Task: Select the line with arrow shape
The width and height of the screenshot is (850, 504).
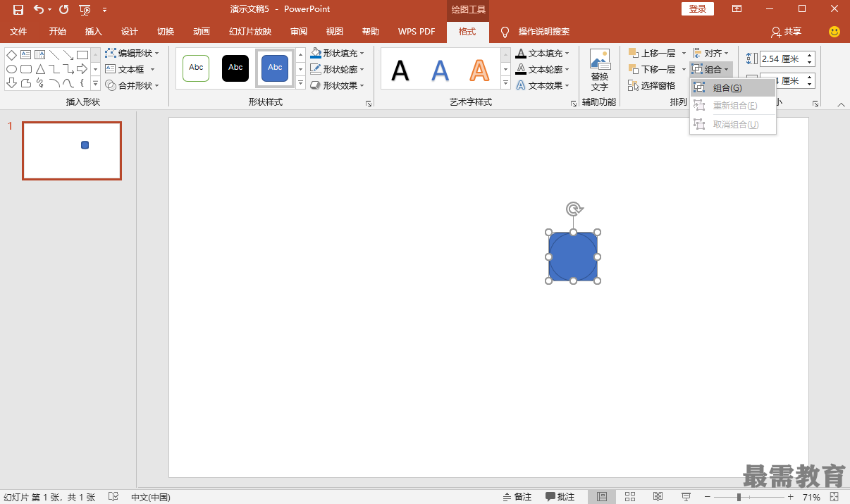Action: pyautogui.click(x=68, y=54)
